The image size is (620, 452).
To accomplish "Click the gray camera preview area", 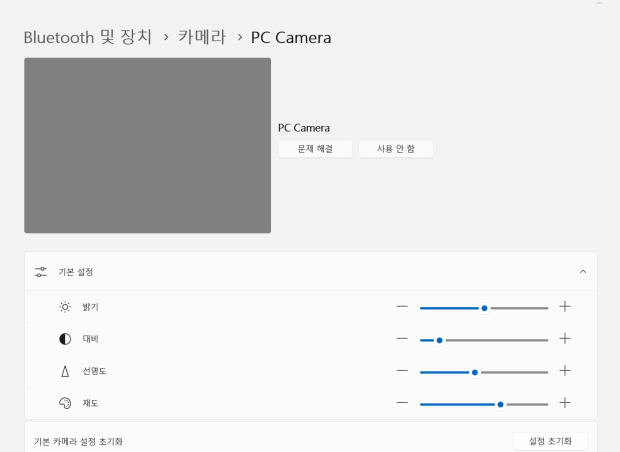I will (x=147, y=146).
